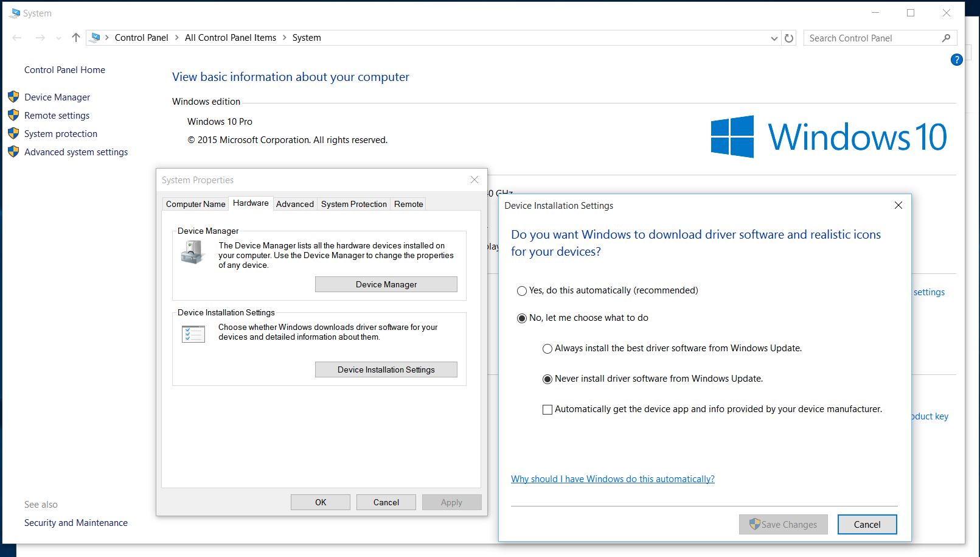
Task: Open recent locations dropdown arrow
Action: coord(58,38)
